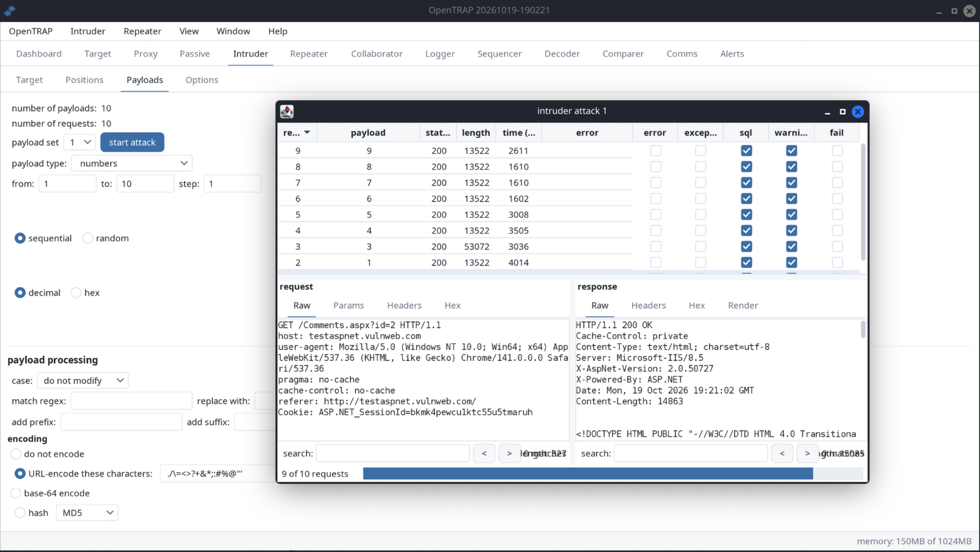980x552 pixels.
Task: Open the Intruder menu in menu bar
Action: [88, 31]
